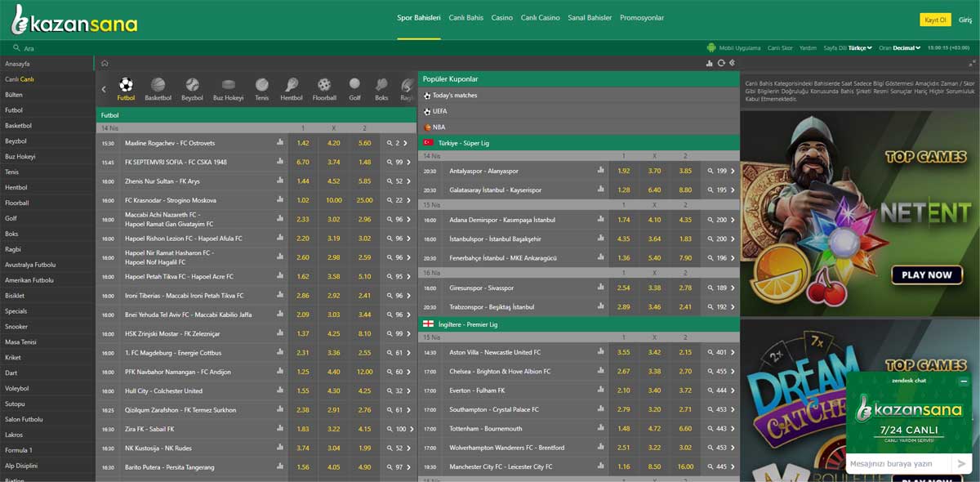Select the Basketbol sport icon
Viewport: 980px width, 482px height.
158,84
